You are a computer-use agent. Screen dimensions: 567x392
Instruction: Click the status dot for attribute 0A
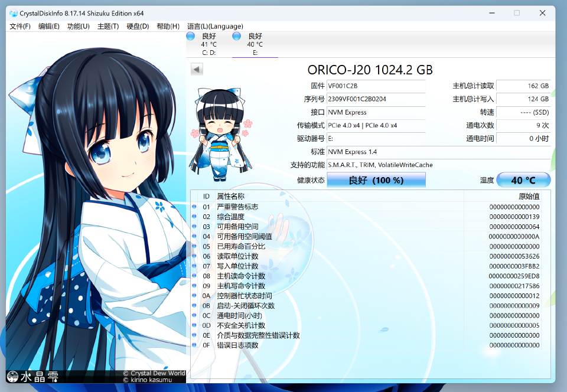pos(194,296)
